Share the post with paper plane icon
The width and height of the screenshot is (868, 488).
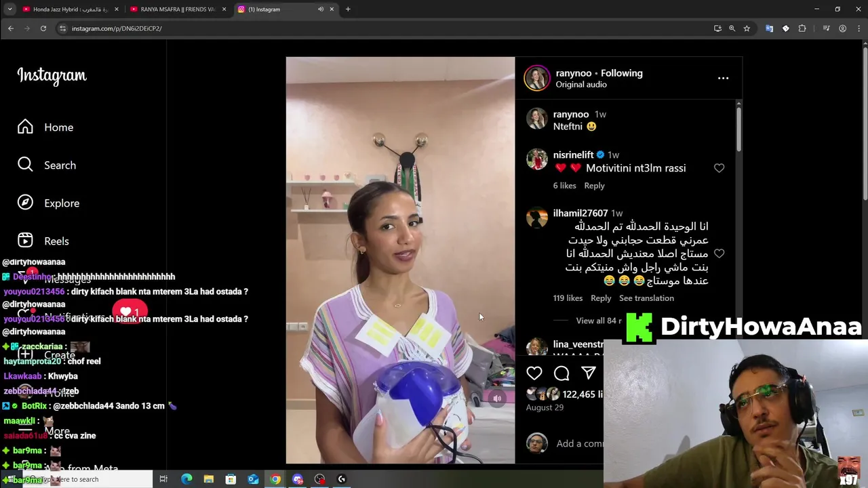(589, 373)
